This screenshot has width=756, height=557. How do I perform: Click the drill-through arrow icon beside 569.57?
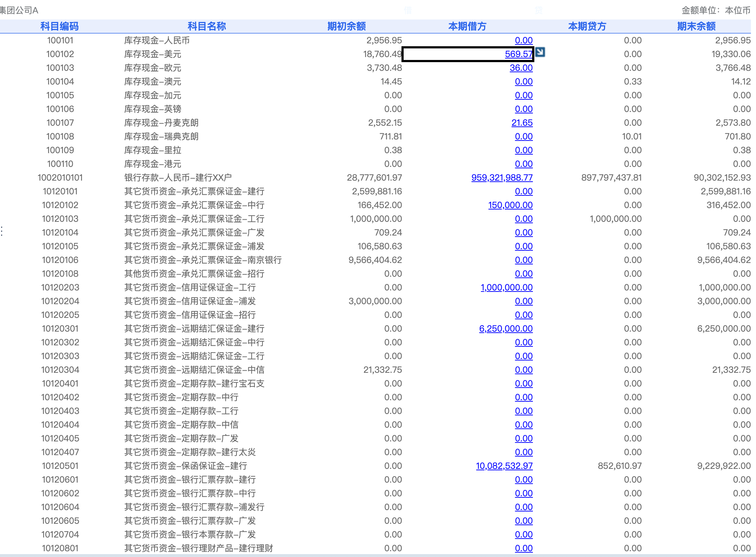click(540, 52)
